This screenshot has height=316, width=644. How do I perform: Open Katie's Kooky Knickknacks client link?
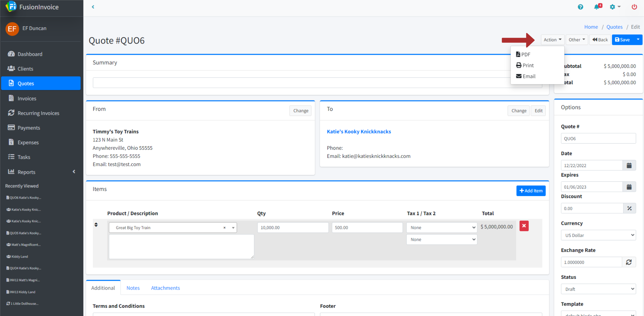tap(359, 132)
